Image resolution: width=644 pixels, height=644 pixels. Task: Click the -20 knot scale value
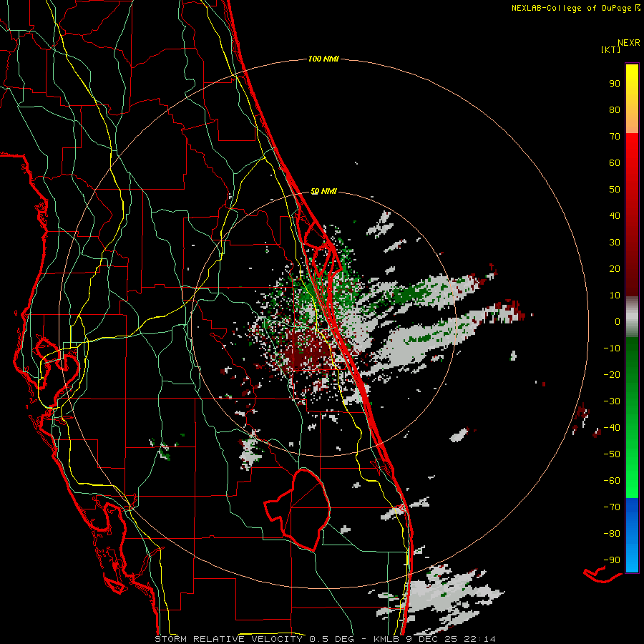coord(612,374)
